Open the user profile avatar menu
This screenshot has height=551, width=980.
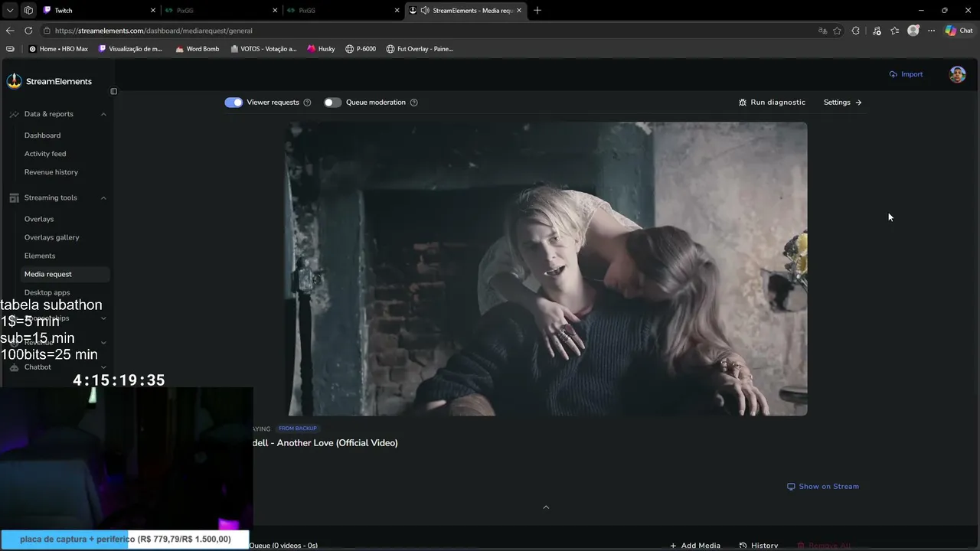[957, 74]
